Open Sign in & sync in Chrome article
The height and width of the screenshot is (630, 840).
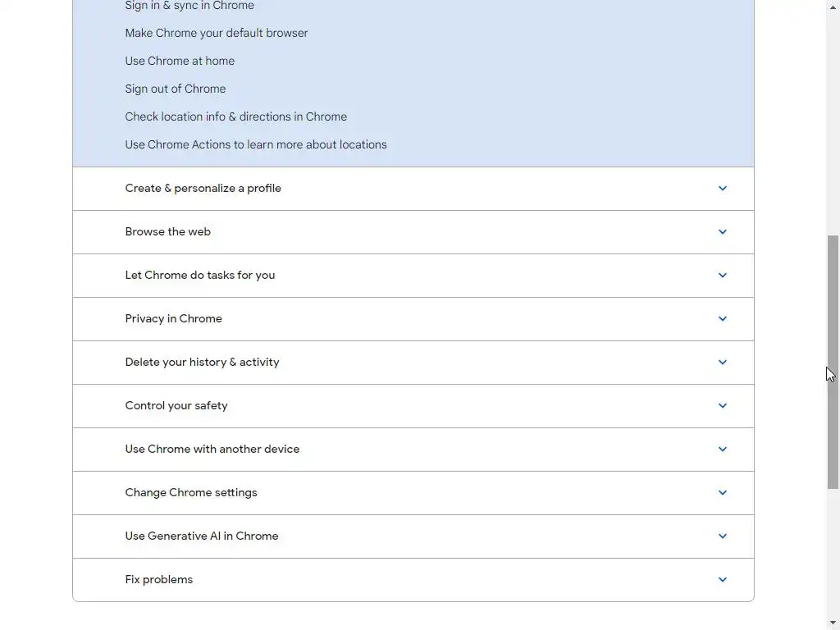point(189,6)
